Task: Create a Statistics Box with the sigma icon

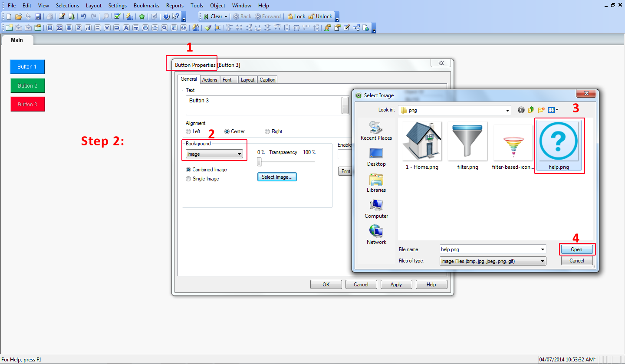Action: 59,28
